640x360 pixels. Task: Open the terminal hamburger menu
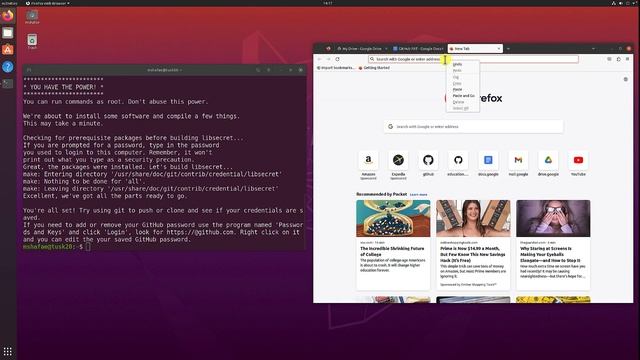click(x=269, y=70)
